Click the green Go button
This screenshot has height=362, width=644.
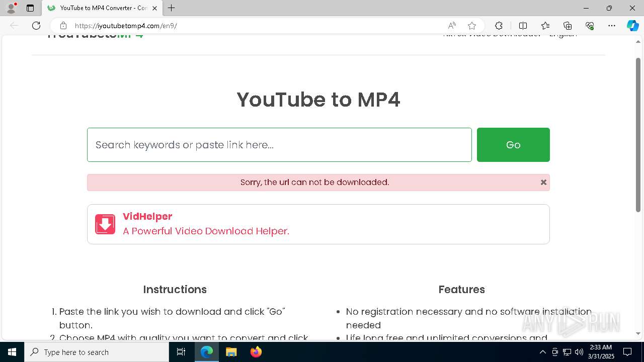(513, 145)
